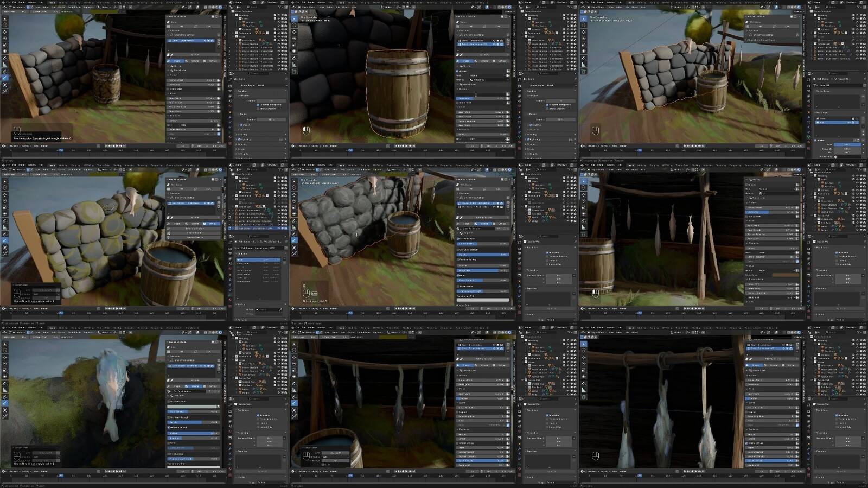The width and height of the screenshot is (868, 488).
Task: Select the Cursor tool in three hanging fish close-up viewport
Action: 584,351
